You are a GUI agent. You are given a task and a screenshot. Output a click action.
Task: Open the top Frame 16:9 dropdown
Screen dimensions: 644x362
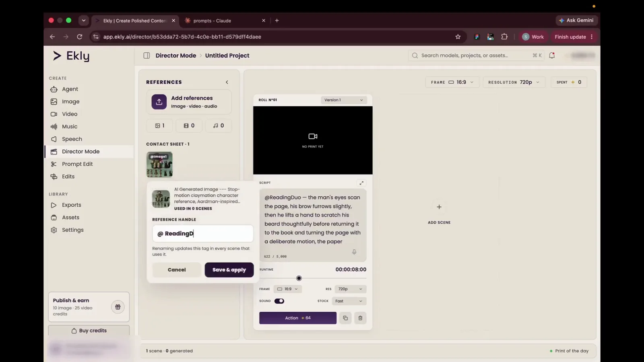[x=452, y=82]
